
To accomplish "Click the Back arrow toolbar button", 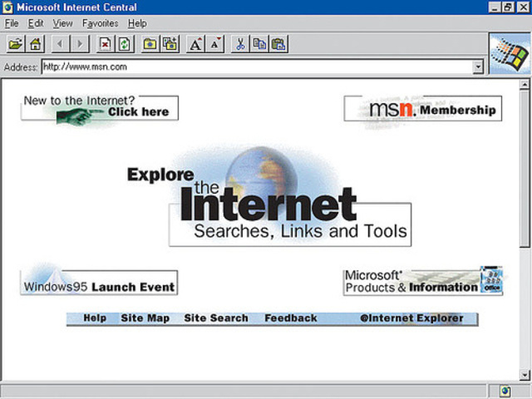I will tap(60, 44).
